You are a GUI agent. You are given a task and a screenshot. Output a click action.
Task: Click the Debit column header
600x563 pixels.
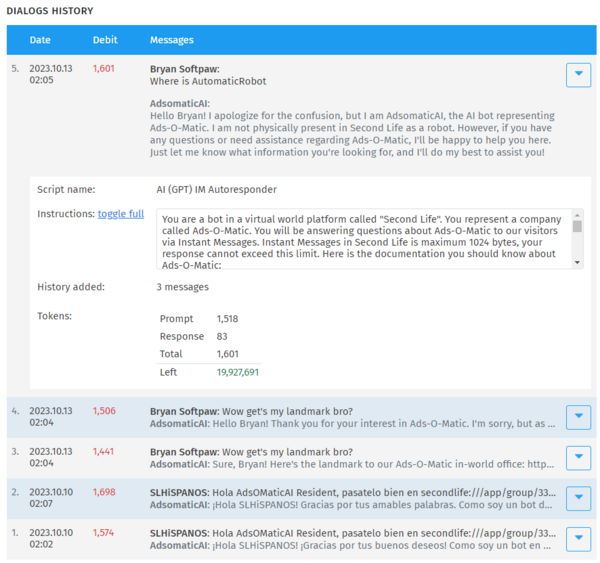[x=105, y=40]
